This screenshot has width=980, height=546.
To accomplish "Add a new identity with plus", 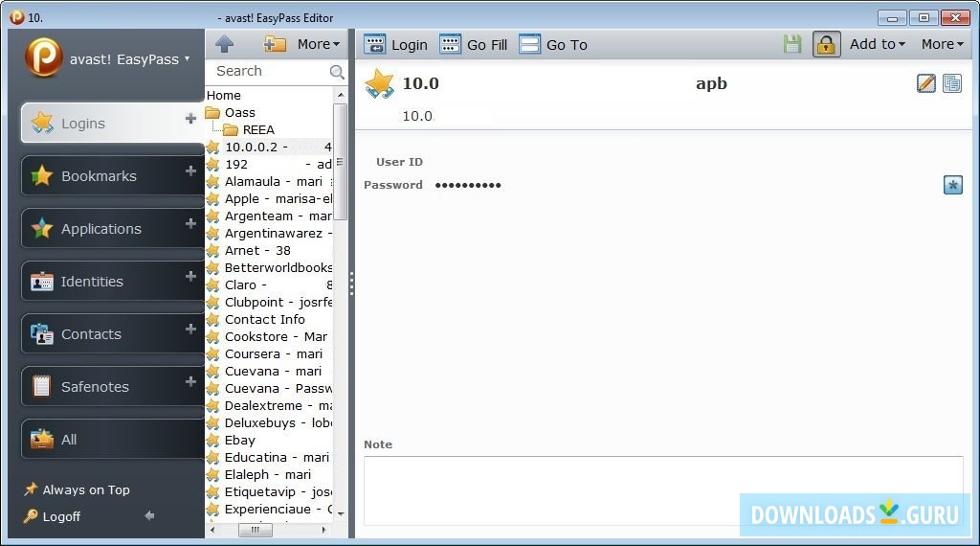I will pyautogui.click(x=190, y=276).
